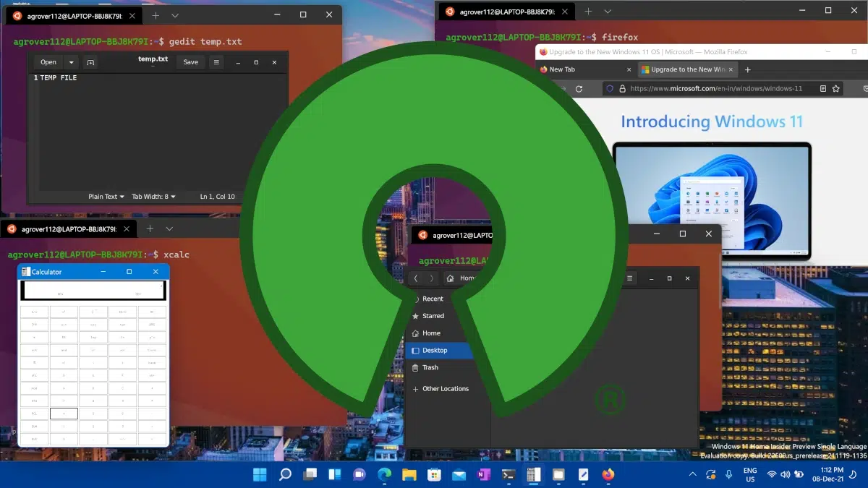868x488 pixels.
Task: Toggle reader view in the address bar
Action: coord(822,88)
